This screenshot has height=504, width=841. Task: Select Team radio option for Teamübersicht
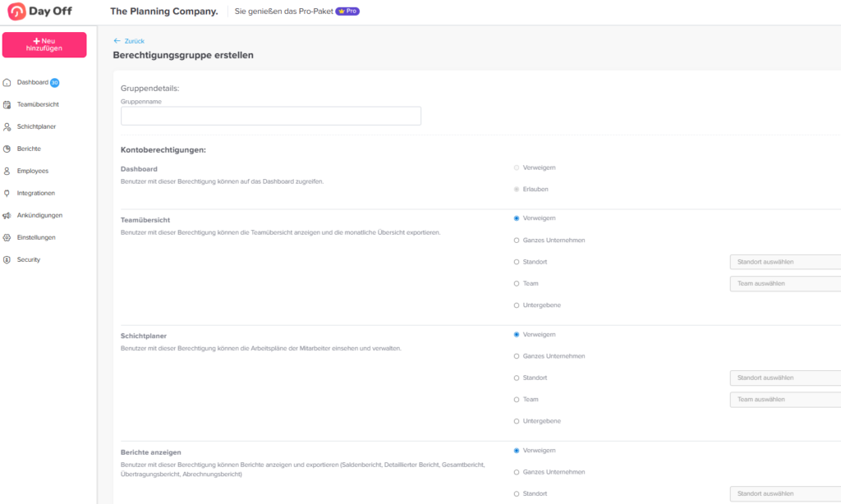coord(517,283)
